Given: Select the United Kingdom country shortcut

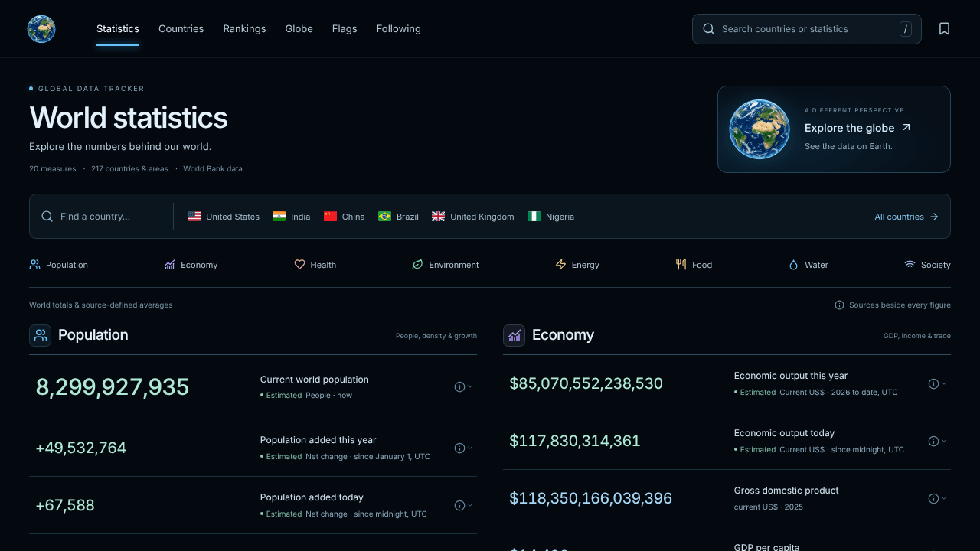Looking at the screenshot, I should click(473, 217).
